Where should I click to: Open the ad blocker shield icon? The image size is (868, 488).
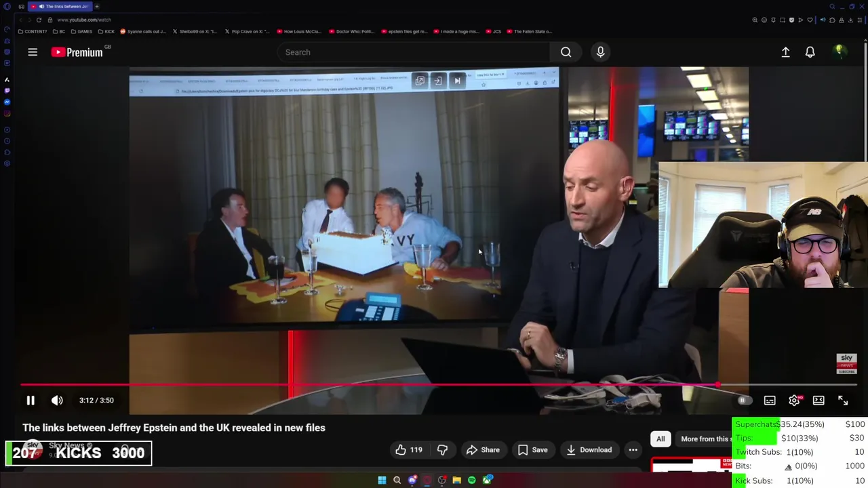[791, 20]
